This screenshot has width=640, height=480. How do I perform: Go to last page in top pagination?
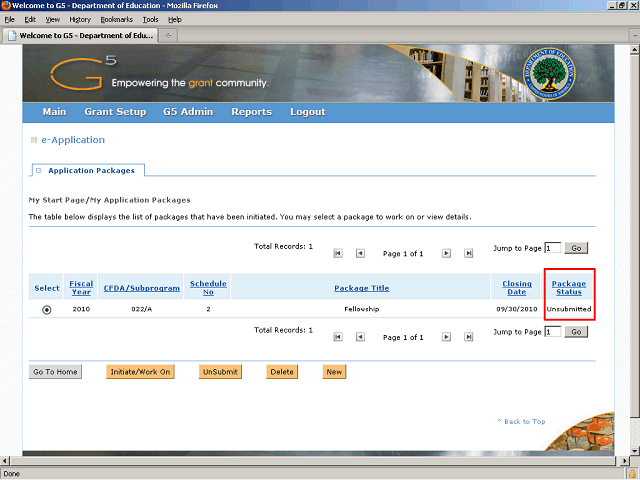coord(469,253)
